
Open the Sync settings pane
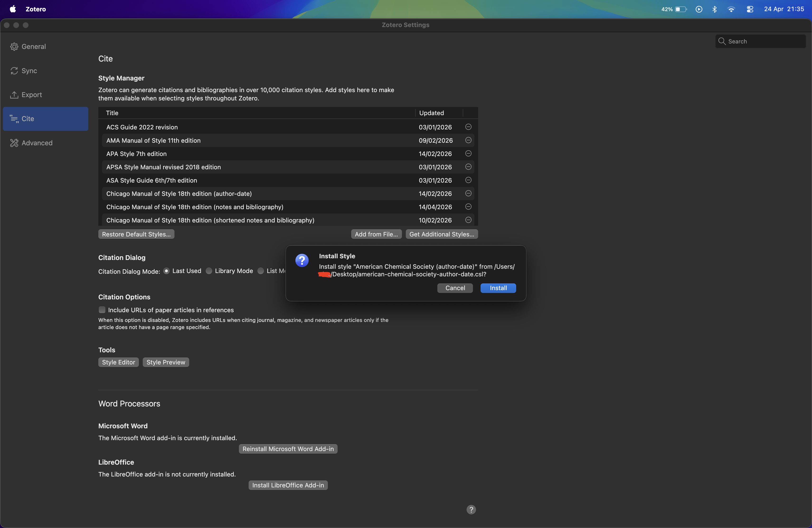pos(29,71)
